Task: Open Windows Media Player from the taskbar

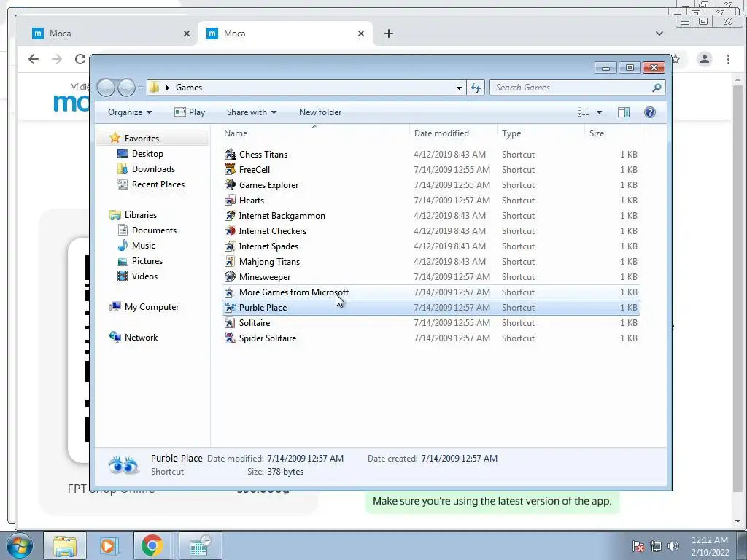Action: click(x=108, y=545)
